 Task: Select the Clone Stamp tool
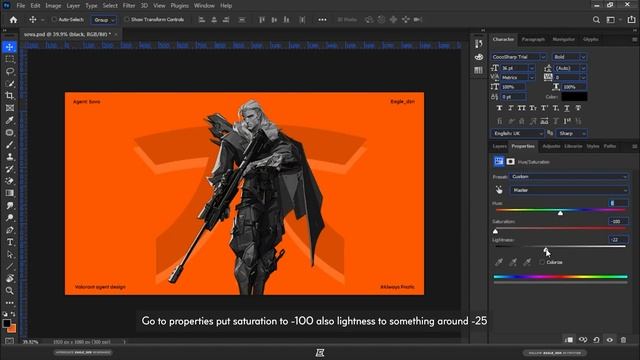click(9, 157)
